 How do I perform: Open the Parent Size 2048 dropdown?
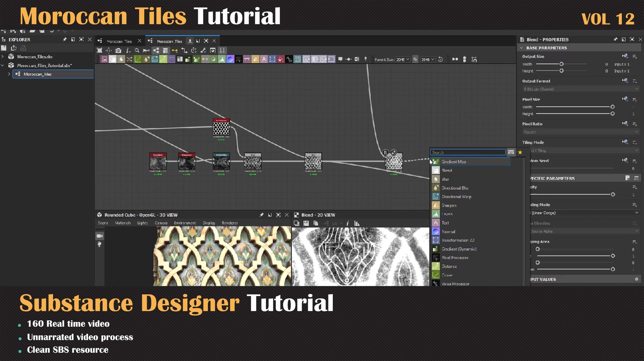click(403, 59)
